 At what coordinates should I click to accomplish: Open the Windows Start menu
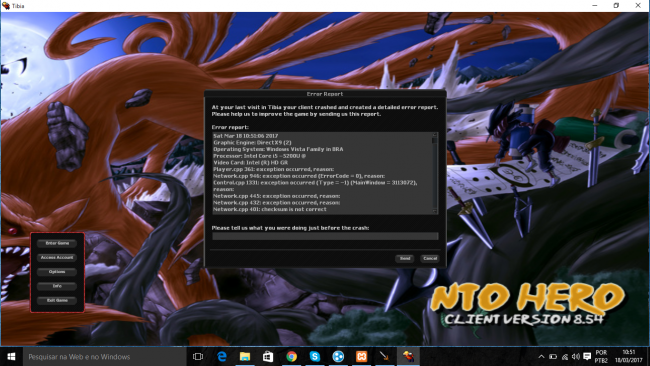tap(11, 356)
